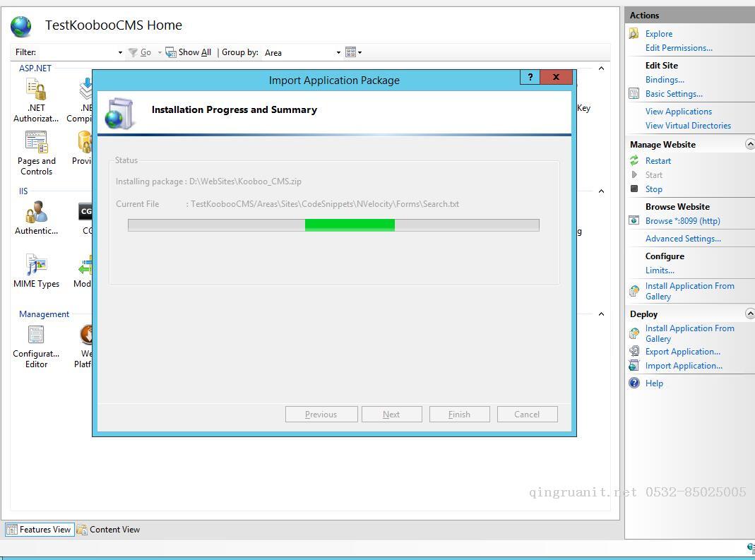This screenshot has height=560, width=755.
Task: Click the Explore link
Action: click(659, 34)
